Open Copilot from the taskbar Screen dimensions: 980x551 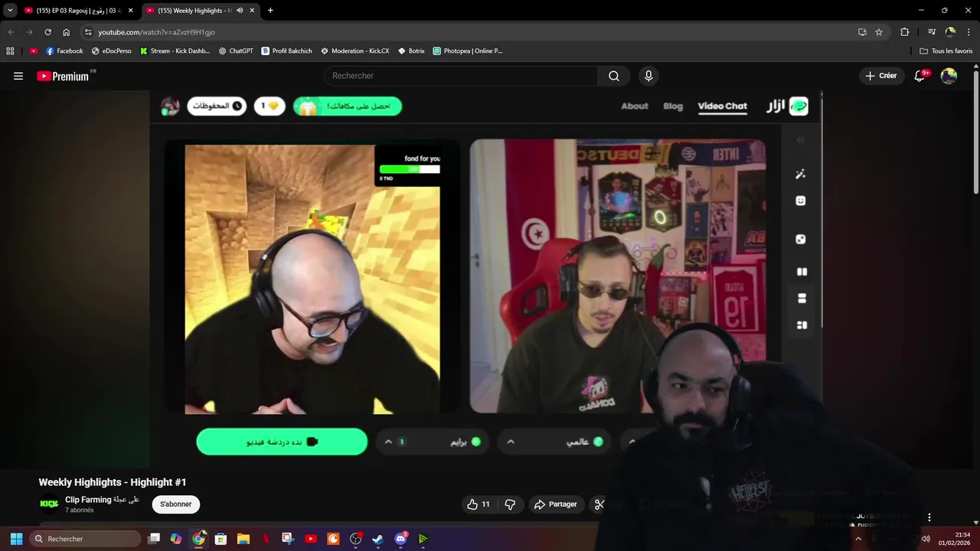tap(175, 539)
